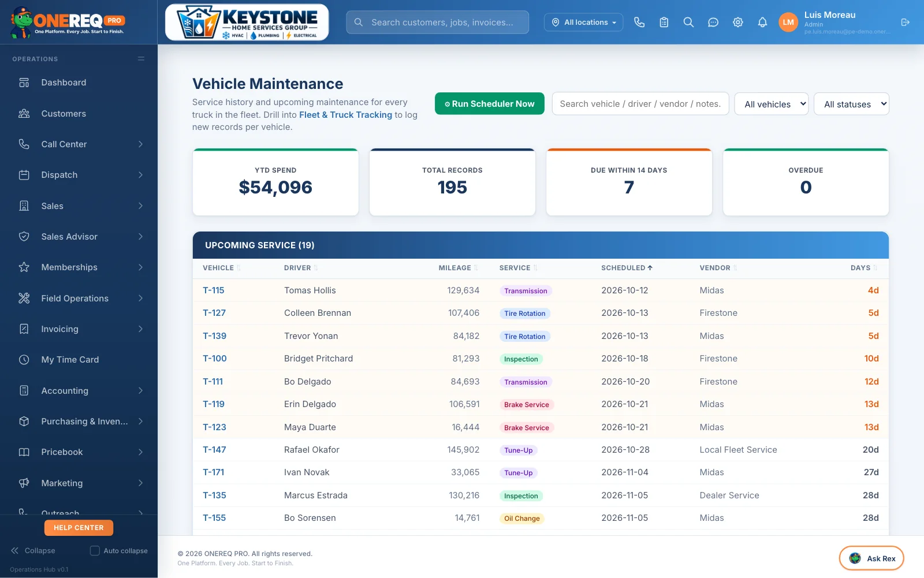Click the logout icon next to profile
Image resolution: width=924 pixels, height=578 pixels.
click(905, 23)
